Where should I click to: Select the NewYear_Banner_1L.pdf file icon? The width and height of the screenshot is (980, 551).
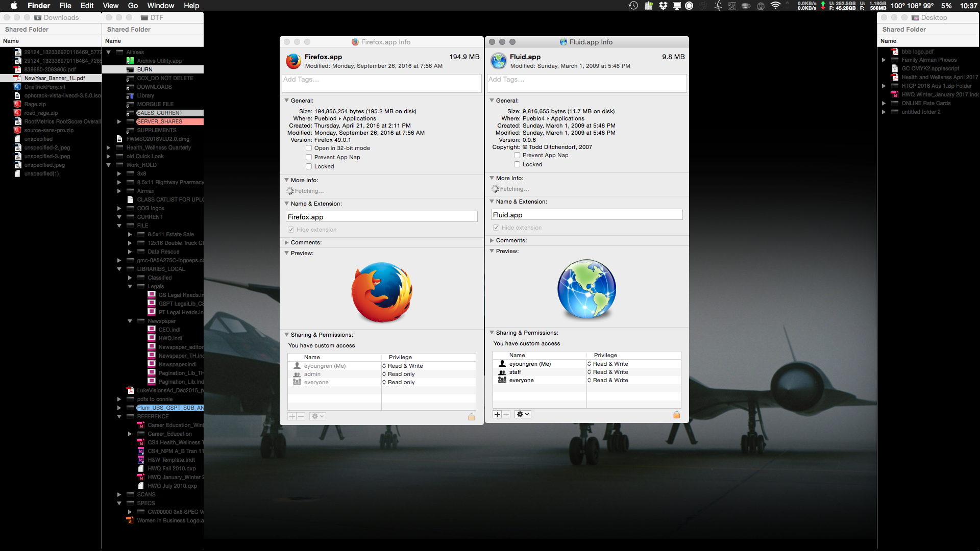click(17, 78)
